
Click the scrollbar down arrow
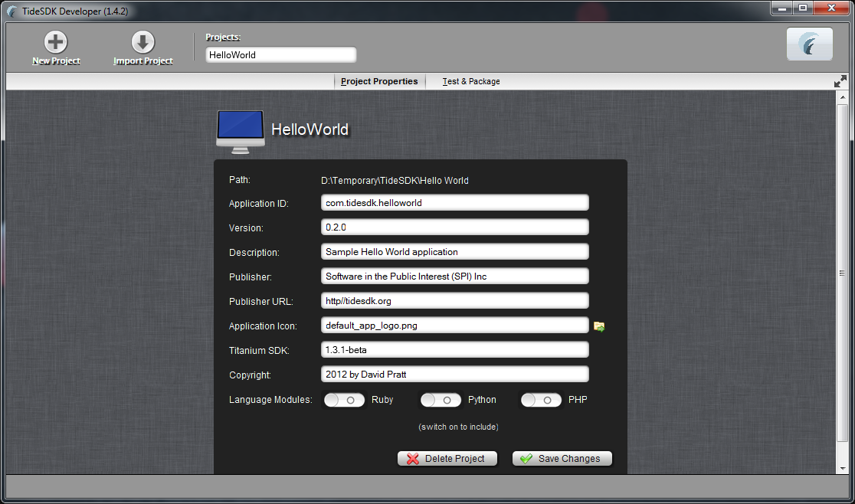pyautogui.click(x=843, y=469)
